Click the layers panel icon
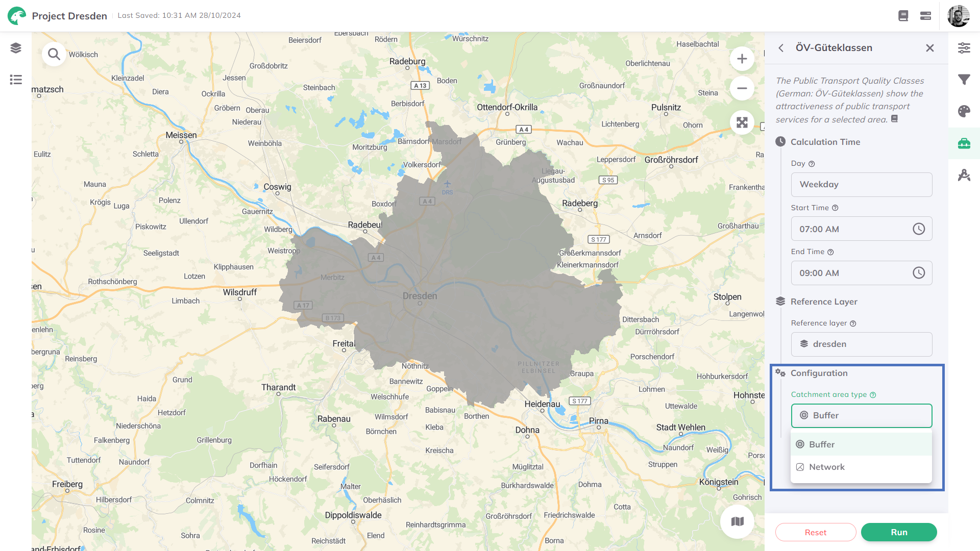 [15, 48]
